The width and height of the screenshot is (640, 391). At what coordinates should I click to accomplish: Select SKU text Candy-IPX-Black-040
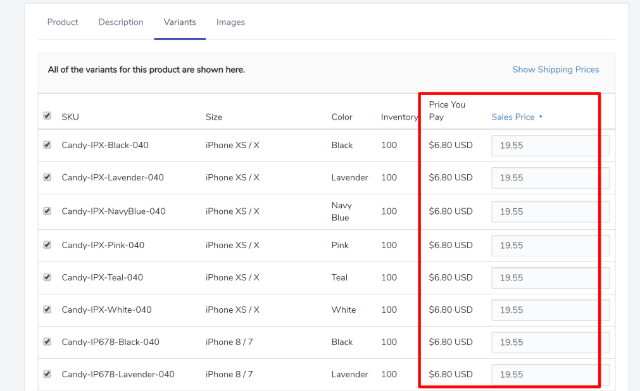click(105, 145)
